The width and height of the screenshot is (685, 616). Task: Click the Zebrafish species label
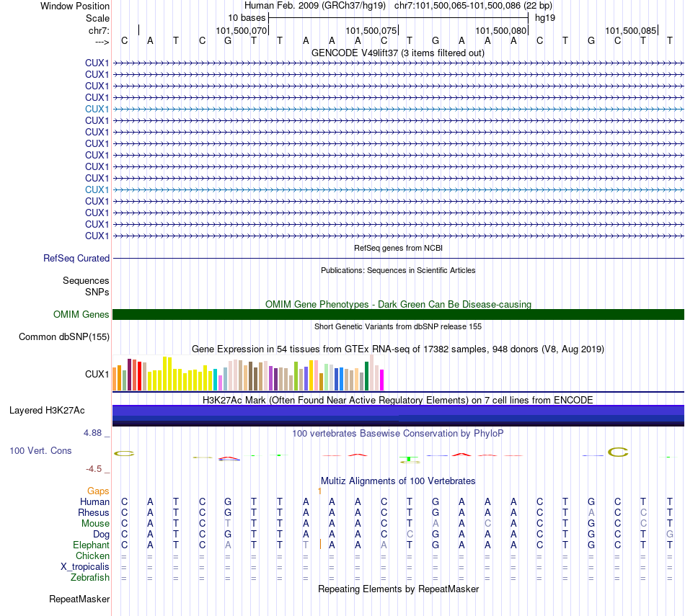(90, 577)
